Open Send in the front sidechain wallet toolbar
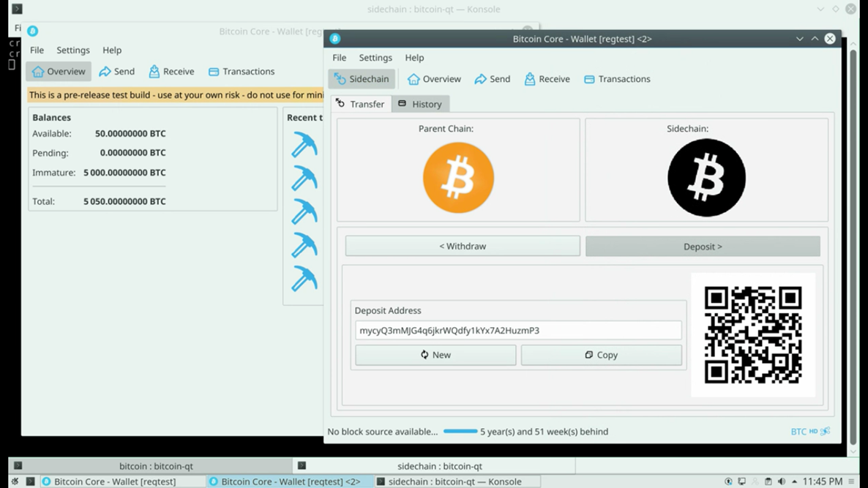Image resolution: width=868 pixels, height=488 pixels. point(492,79)
